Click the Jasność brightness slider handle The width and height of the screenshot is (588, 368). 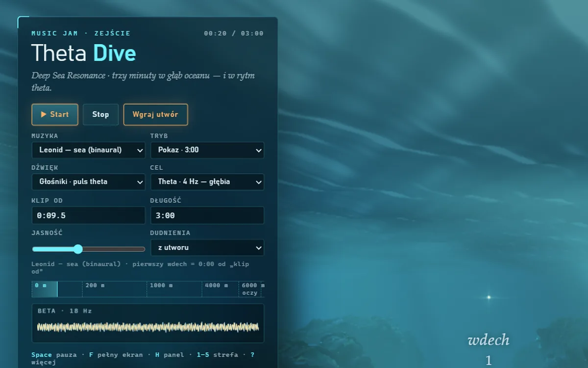point(78,249)
